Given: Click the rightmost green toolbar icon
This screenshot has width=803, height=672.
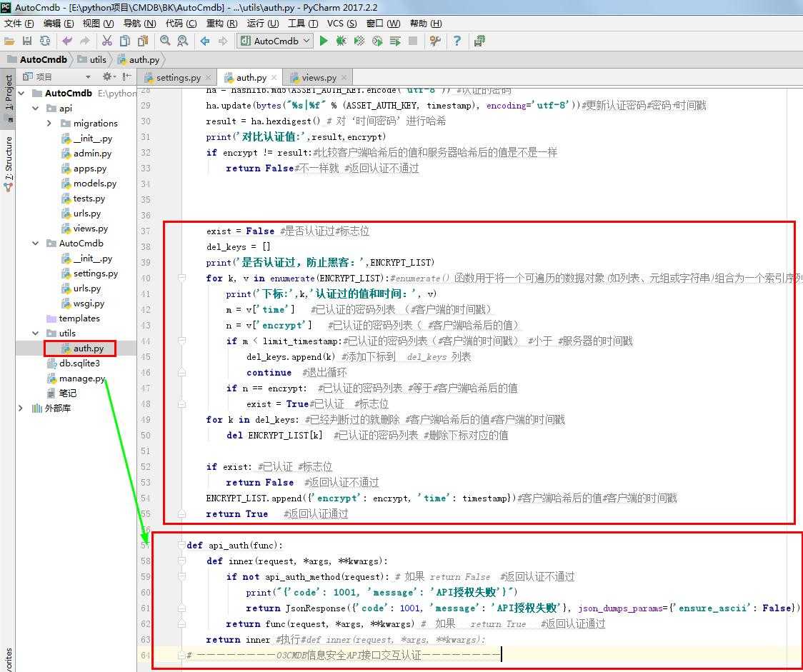Looking at the screenshot, I should 479,41.
